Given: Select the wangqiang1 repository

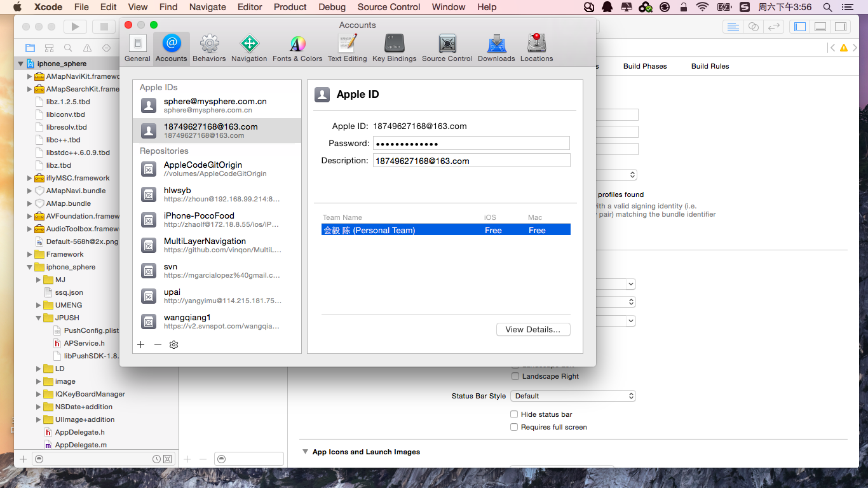Looking at the screenshot, I should (x=217, y=321).
